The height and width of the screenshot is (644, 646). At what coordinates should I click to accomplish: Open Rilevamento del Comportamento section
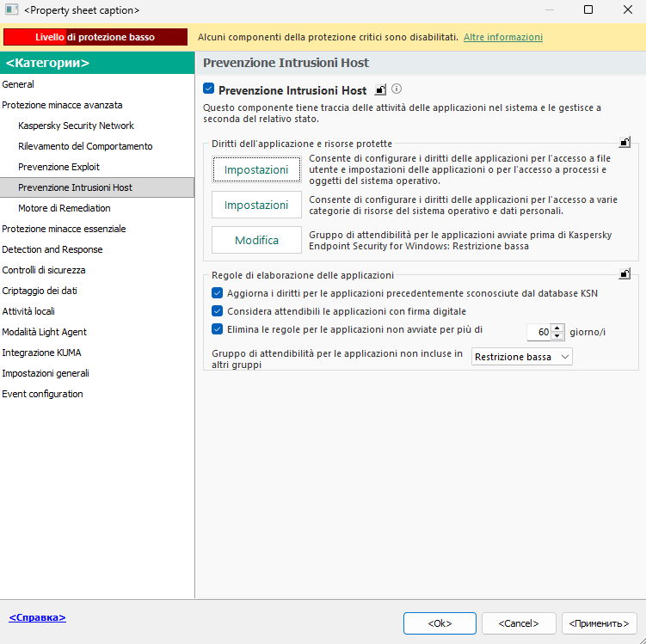click(x=97, y=146)
